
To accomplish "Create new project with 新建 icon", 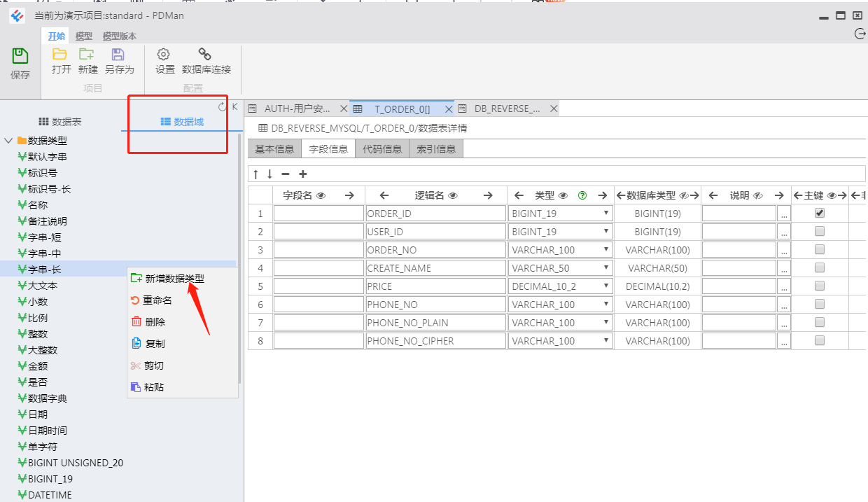I will (x=87, y=54).
